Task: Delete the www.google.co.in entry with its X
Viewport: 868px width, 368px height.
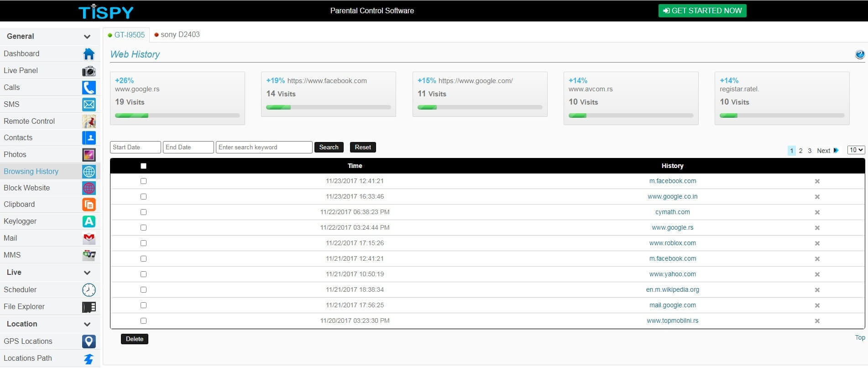Action: tap(817, 197)
